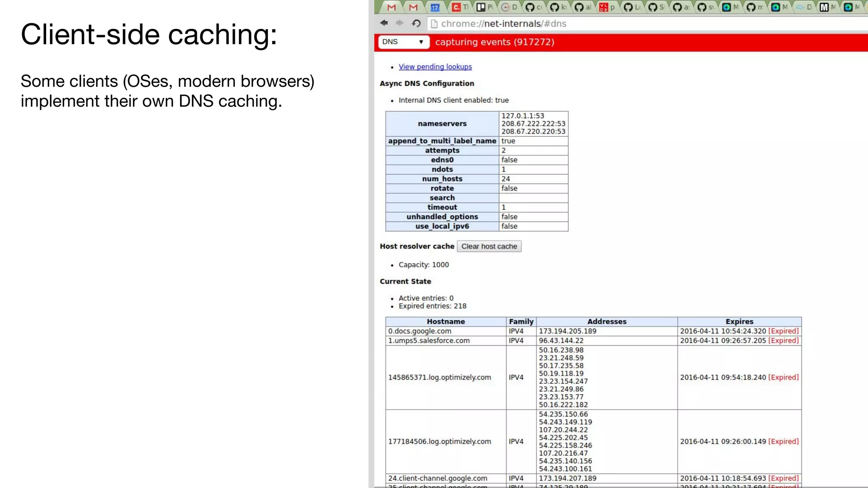
Task: Click the Expires column header
Action: point(740,322)
